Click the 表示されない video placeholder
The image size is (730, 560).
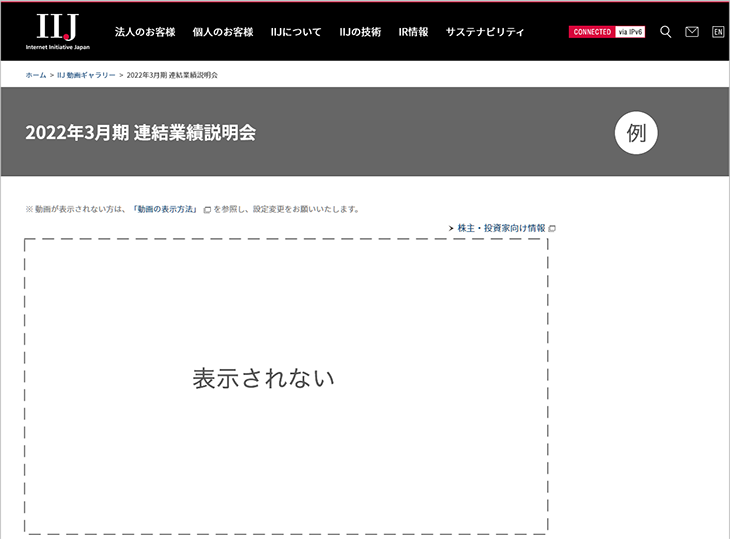(286, 385)
